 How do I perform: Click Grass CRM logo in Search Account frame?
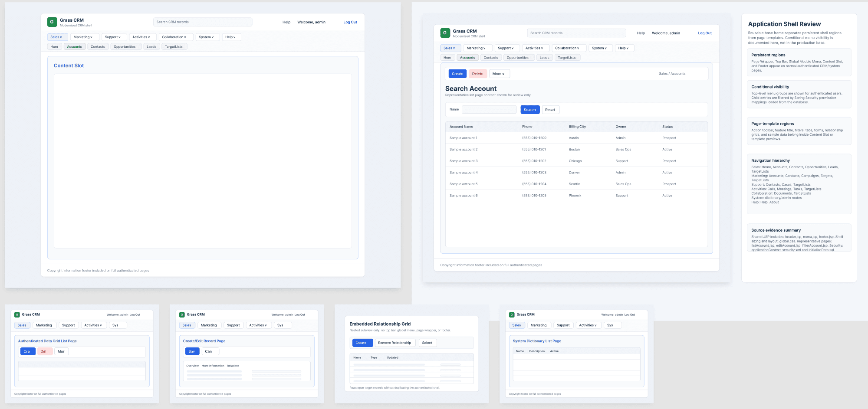tap(445, 33)
